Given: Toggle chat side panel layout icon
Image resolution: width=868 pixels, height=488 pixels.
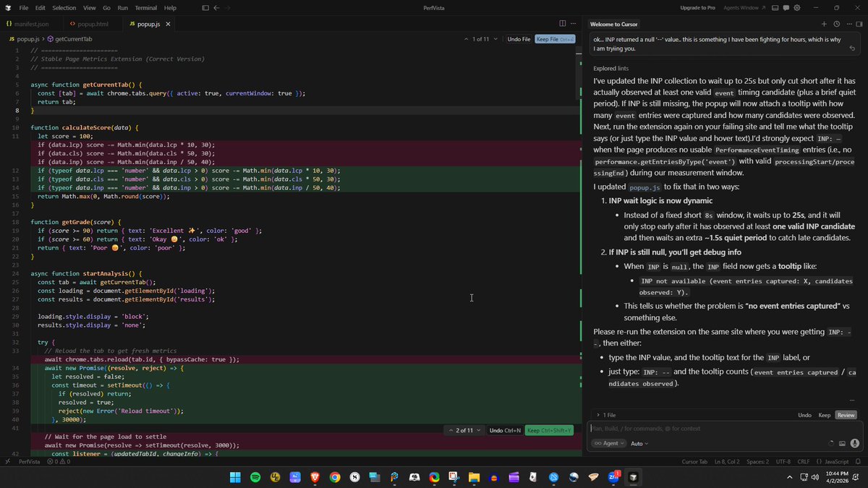Looking at the screenshot, I should (859, 23).
